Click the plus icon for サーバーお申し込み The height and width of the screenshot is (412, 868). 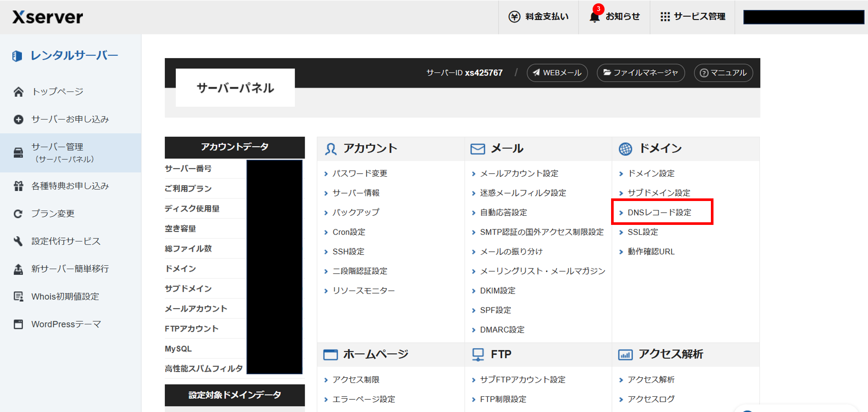[x=18, y=119]
